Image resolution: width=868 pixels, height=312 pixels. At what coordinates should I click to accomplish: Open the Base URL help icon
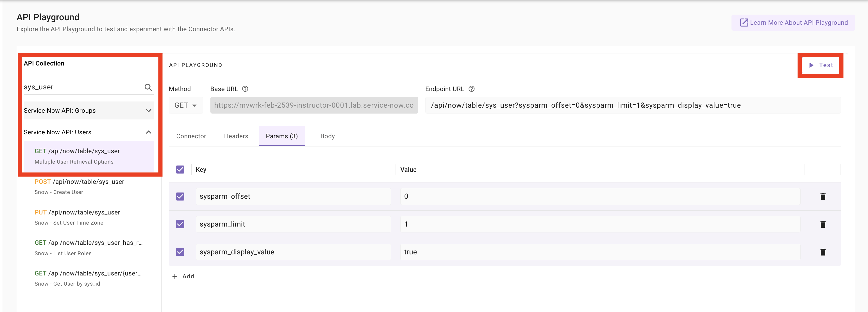[x=245, y=89]
